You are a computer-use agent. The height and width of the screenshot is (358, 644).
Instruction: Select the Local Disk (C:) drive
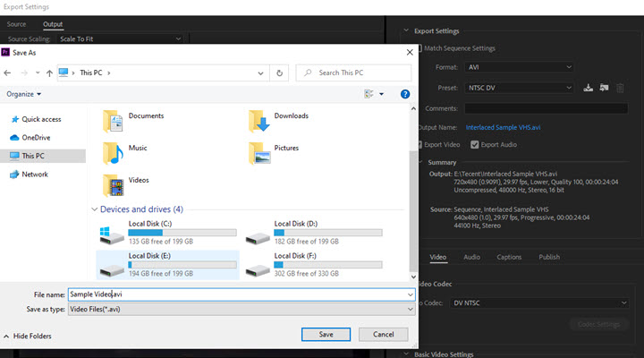(x=167, y=233)
